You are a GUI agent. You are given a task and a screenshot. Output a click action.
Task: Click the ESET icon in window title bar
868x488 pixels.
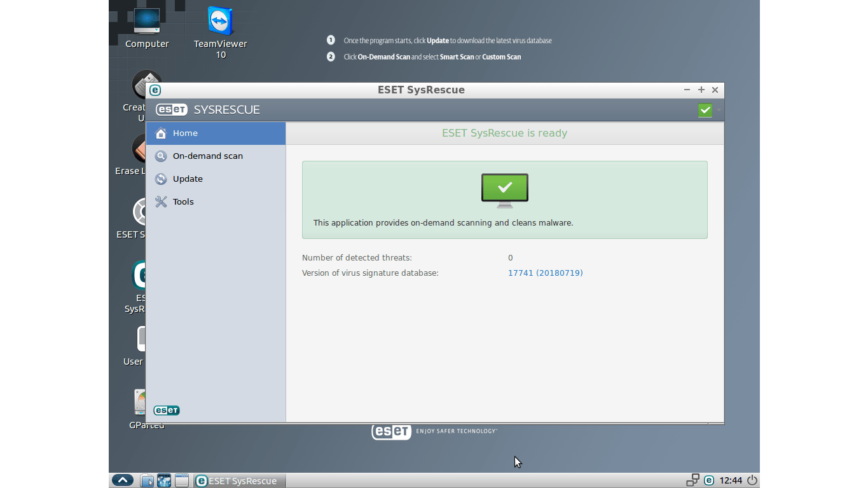155,90
